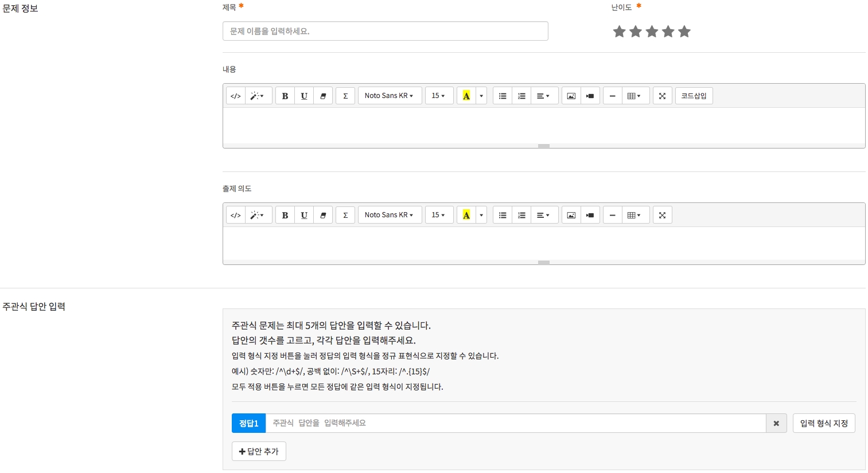
Task: Insert a video in the 출제 의도 editor
Action: tap(590, 215)
